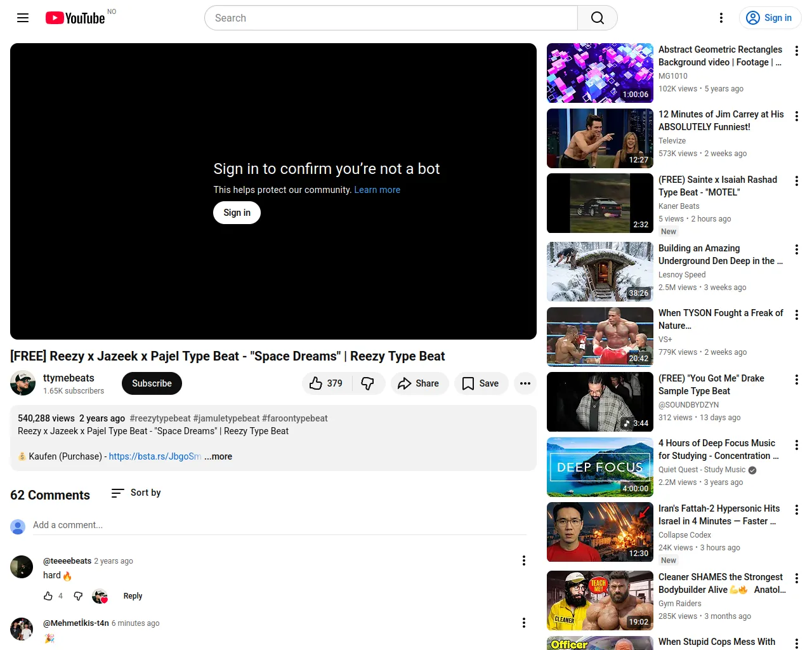Open menu for Jim Carrey video
812x650 pixels.
(x=796, y=116)
